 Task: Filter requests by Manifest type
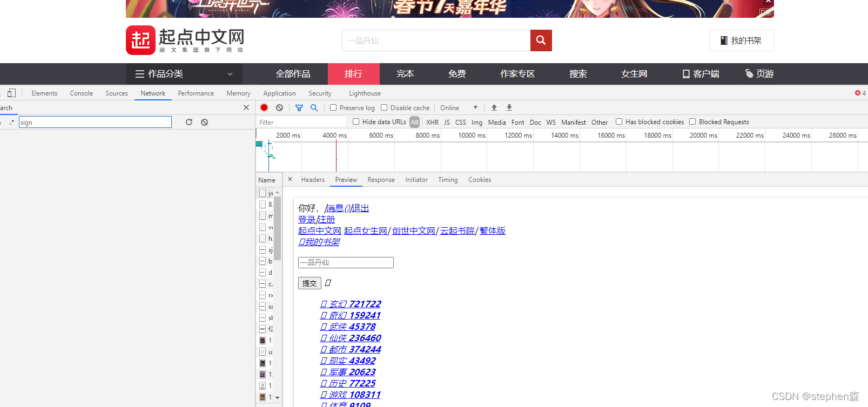click(574, 123)
